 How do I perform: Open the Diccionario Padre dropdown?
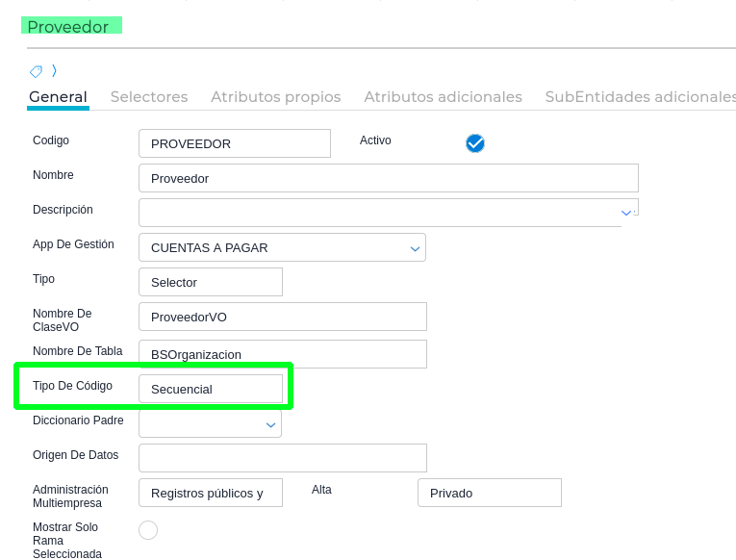271,424
